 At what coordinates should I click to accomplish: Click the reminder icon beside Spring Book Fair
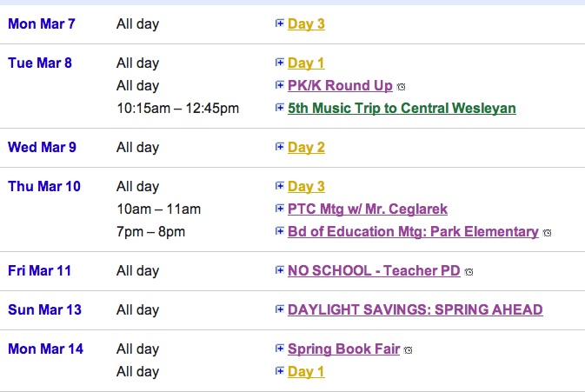[409, 350]
